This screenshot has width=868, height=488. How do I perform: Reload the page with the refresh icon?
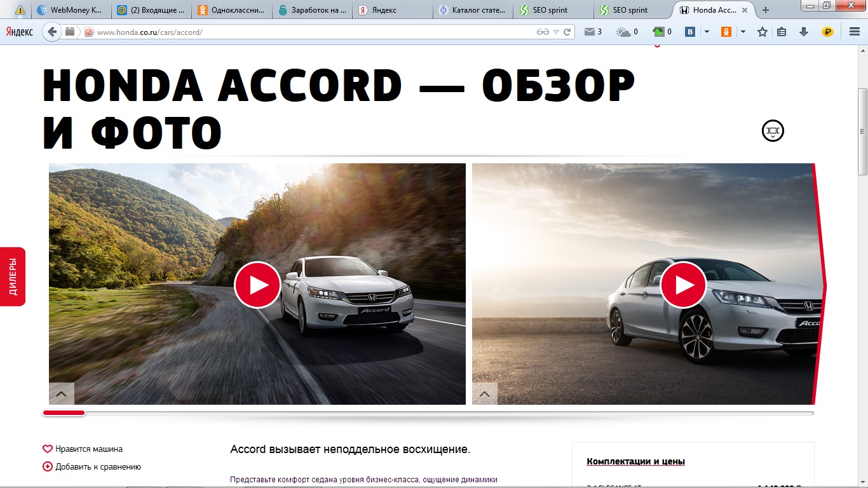pos(567,32)
